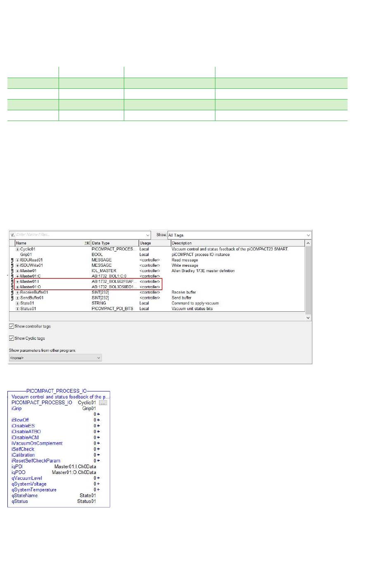392x569 pixels.
Task: Expand the ReceiveBuffer01 tag
Action: click(17, 292)
